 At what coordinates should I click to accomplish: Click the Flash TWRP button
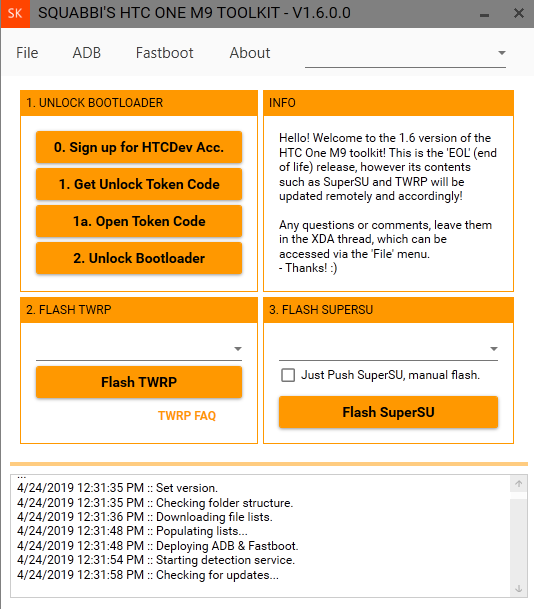pyautogui.click(x=139, y=382)
